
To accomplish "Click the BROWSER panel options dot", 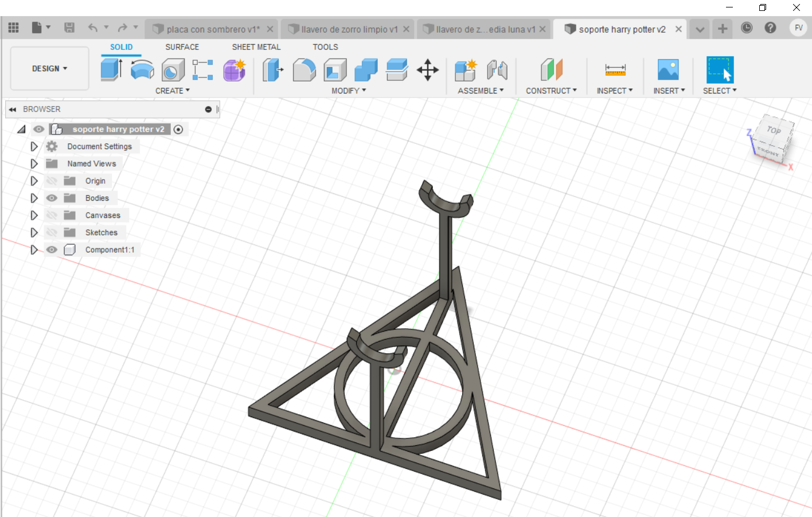I will 208,109.
